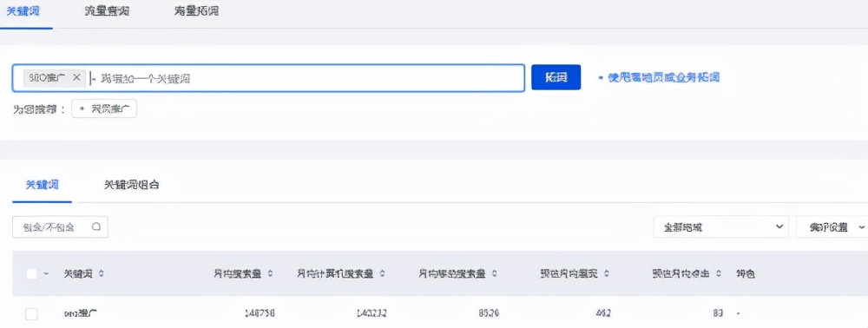The width and height of the screenshot is (868, 328).
Task: Open the blue link right of the blue button
Action: (x=659, y=77)
